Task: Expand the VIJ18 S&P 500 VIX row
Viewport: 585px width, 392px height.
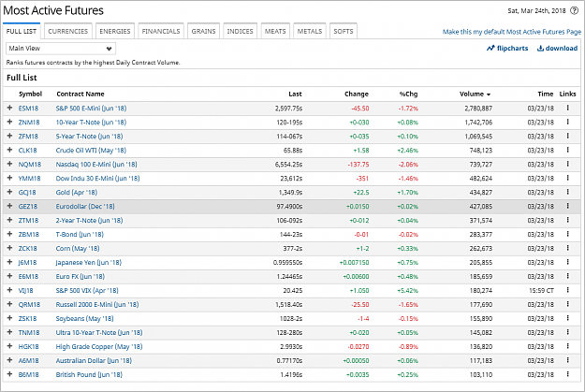Action: (9, 290)
